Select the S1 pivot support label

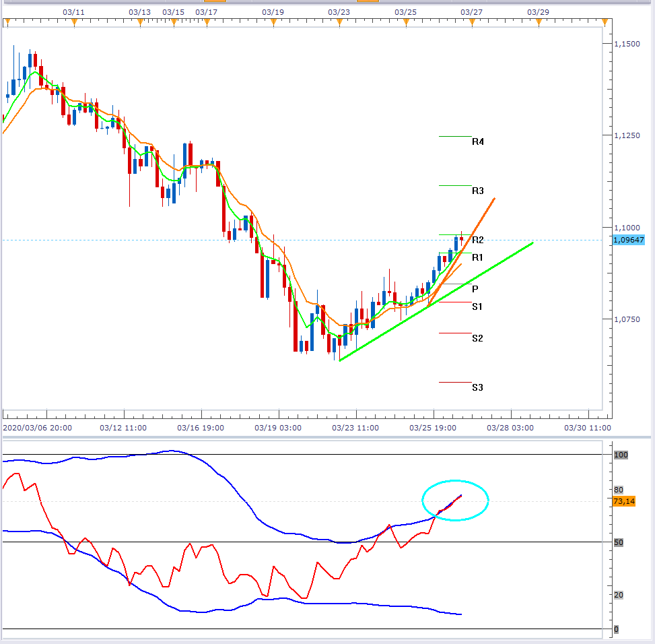tap(477, 307)
